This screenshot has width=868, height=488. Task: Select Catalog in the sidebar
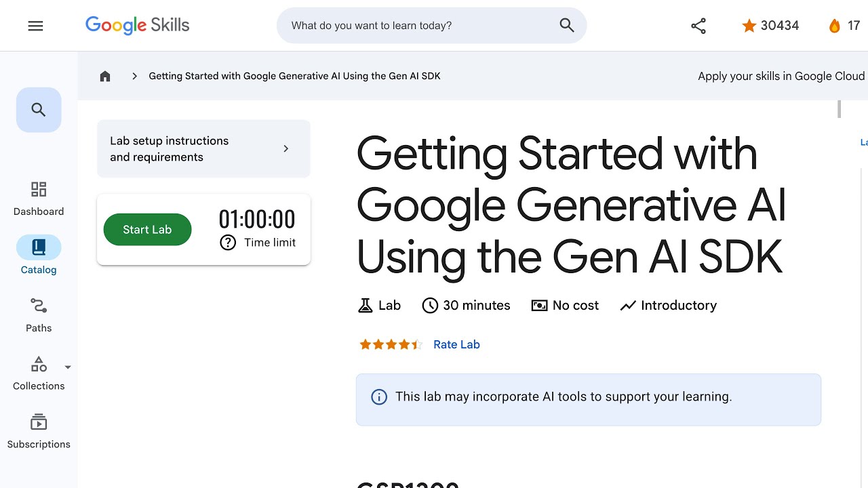point(39,256)
